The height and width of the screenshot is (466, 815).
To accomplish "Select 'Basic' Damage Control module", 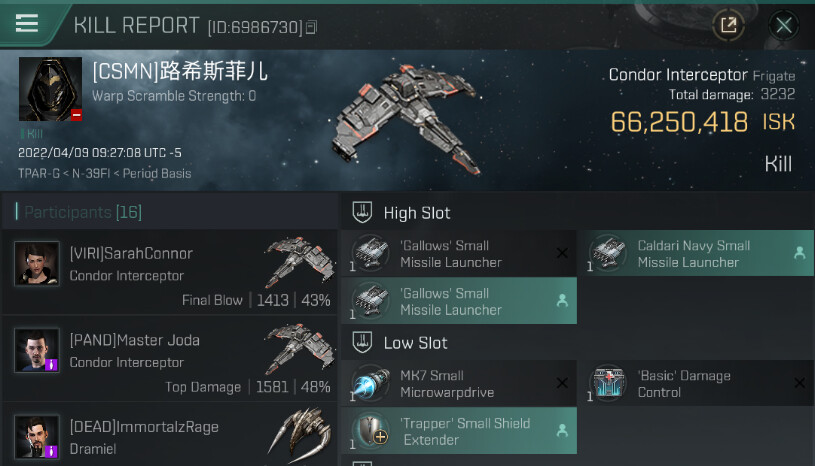I will click(695, 383).
